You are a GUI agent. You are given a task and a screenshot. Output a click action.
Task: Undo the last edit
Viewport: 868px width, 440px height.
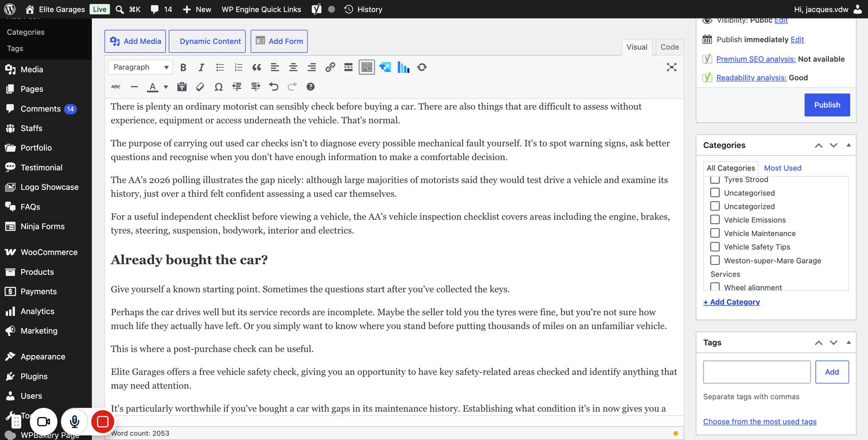tap(273, 87)
